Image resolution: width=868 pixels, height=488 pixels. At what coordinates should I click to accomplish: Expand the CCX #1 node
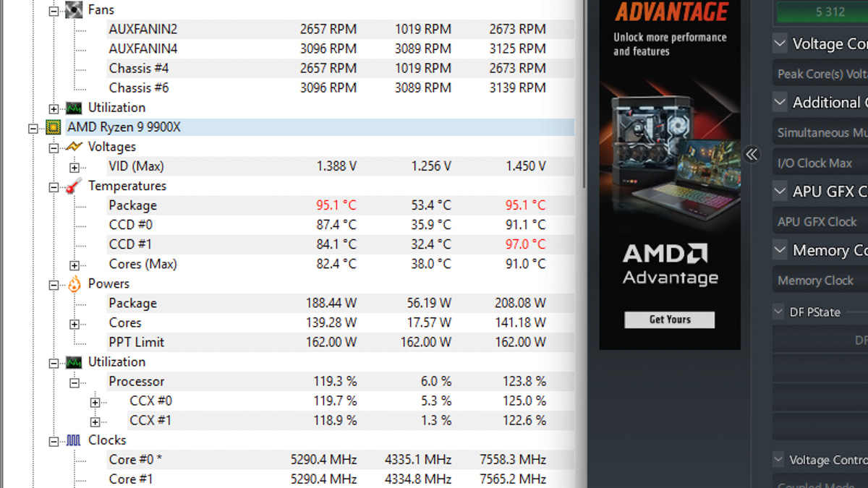[95, 421]
